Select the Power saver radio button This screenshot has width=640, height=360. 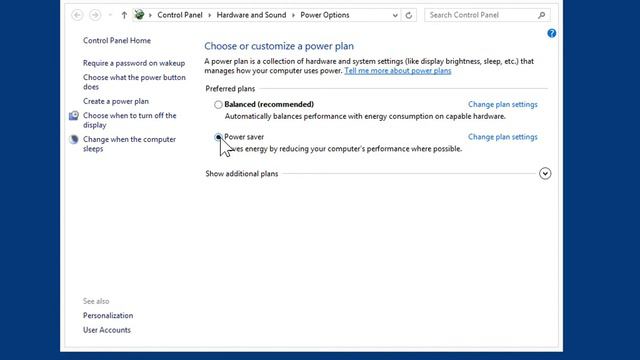[218, 137]
